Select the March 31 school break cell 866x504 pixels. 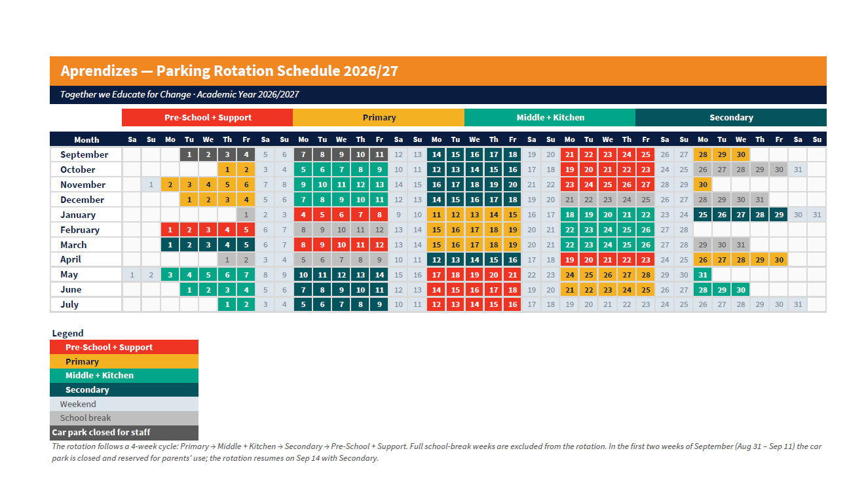tap(740, 245)
